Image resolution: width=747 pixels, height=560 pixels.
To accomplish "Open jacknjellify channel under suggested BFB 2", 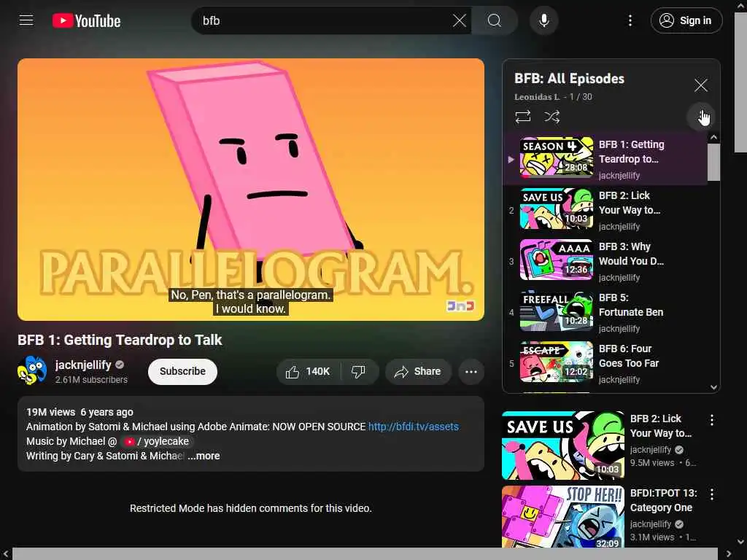I will [x=651, y=449].
